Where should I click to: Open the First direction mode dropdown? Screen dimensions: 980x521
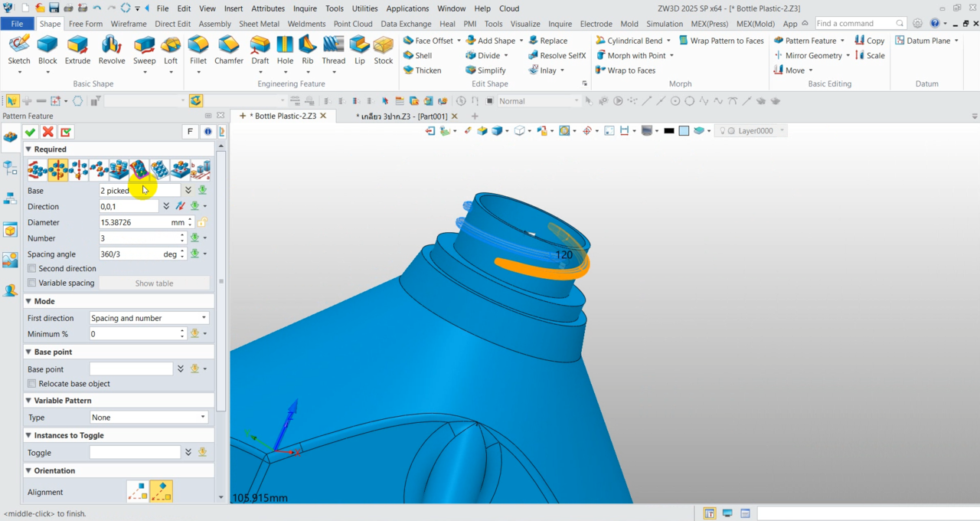[x=149, y=318]
